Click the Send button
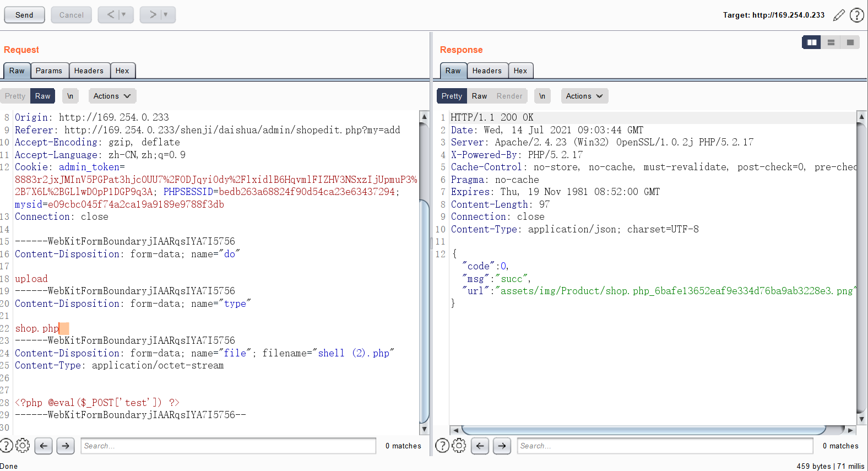This screenshot has width=868, height=471. click(24, 15)
